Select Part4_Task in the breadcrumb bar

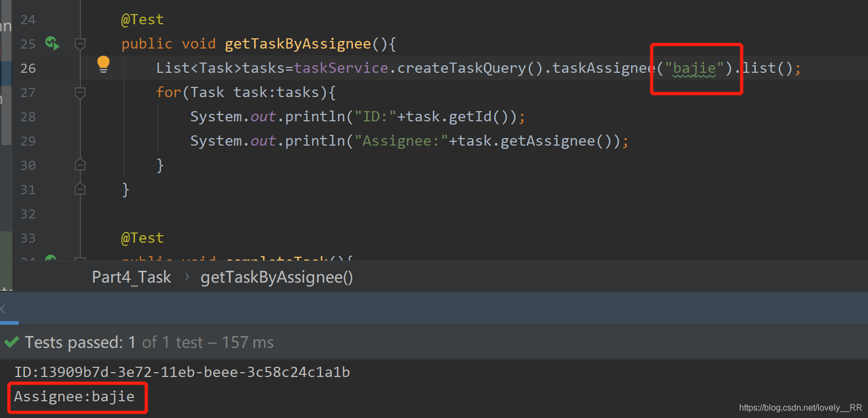(131, 277)
